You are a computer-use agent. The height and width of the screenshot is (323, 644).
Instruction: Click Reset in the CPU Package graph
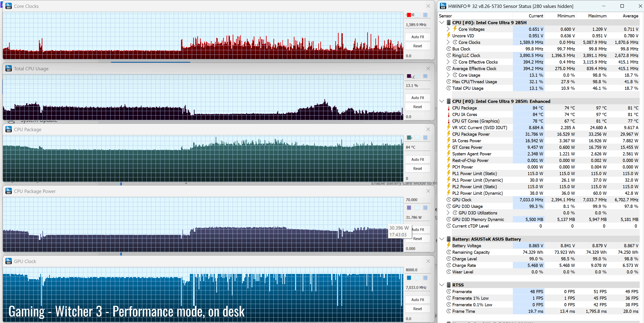click(x=417, y=169)
